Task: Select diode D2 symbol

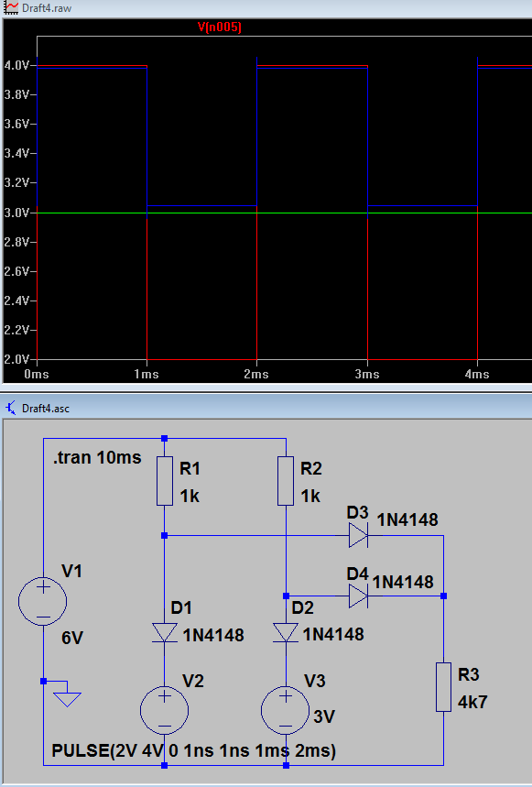Action: (286, 632)
